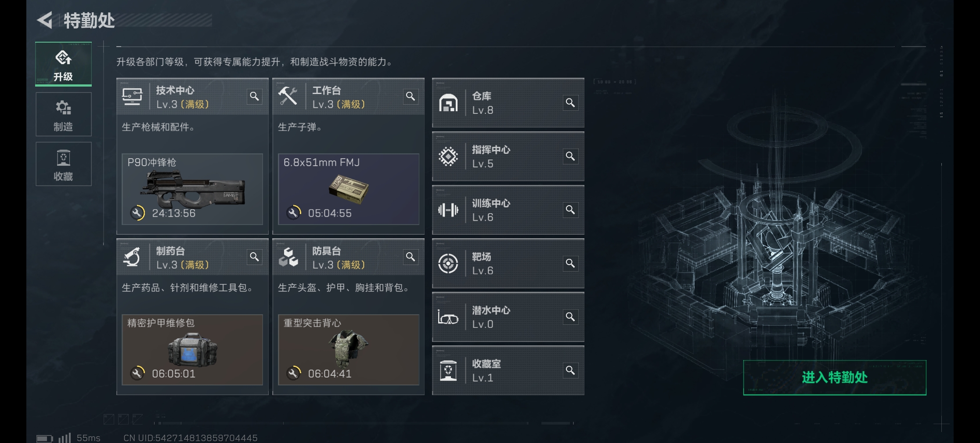The width and height of the screenshot is (980, 443).
Task: Select the 升级 sidebar tab
Action: [x=64, y=64]
